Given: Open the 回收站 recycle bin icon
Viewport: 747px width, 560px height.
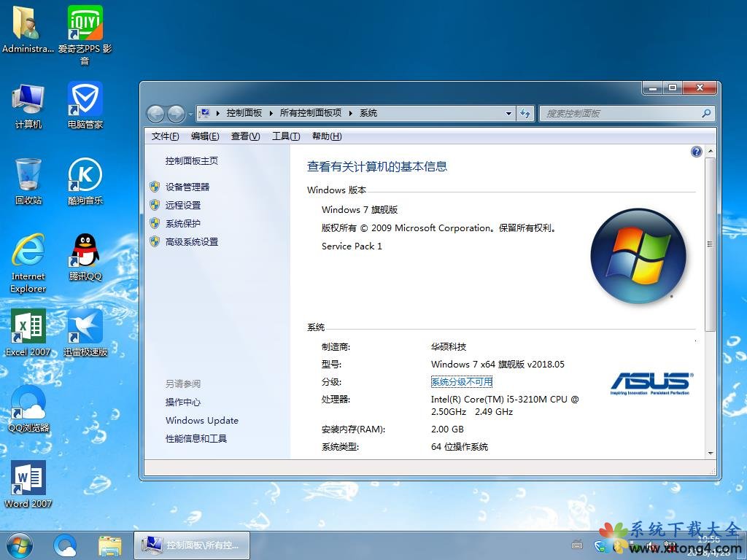Looking at the screenshot, I should click(28, 182).
